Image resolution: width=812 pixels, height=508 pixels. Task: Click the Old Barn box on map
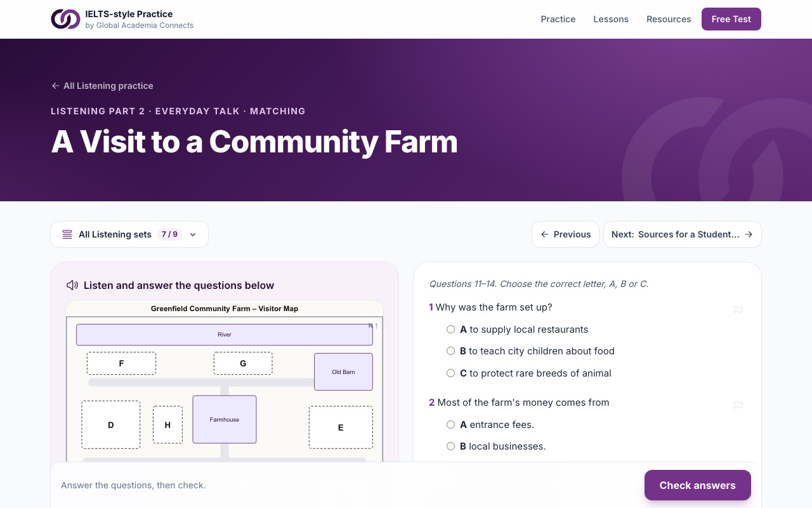point(344,371)
